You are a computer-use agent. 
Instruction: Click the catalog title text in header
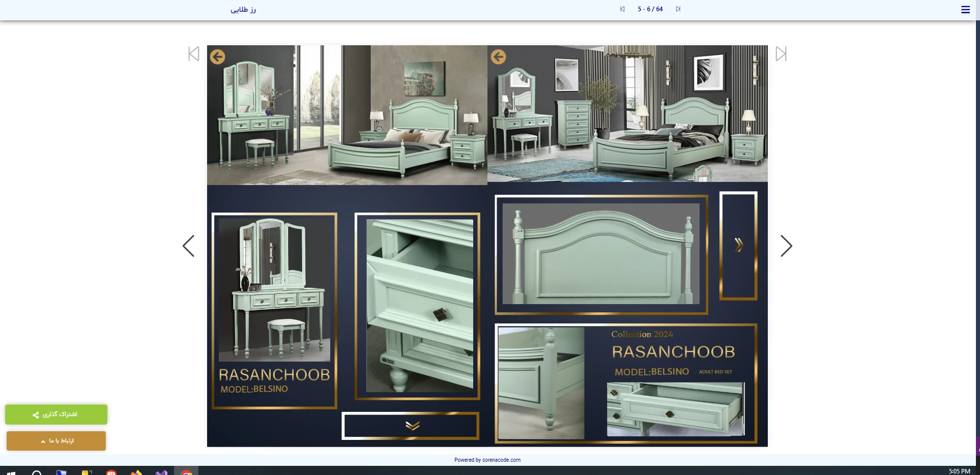tap(243, 10)
